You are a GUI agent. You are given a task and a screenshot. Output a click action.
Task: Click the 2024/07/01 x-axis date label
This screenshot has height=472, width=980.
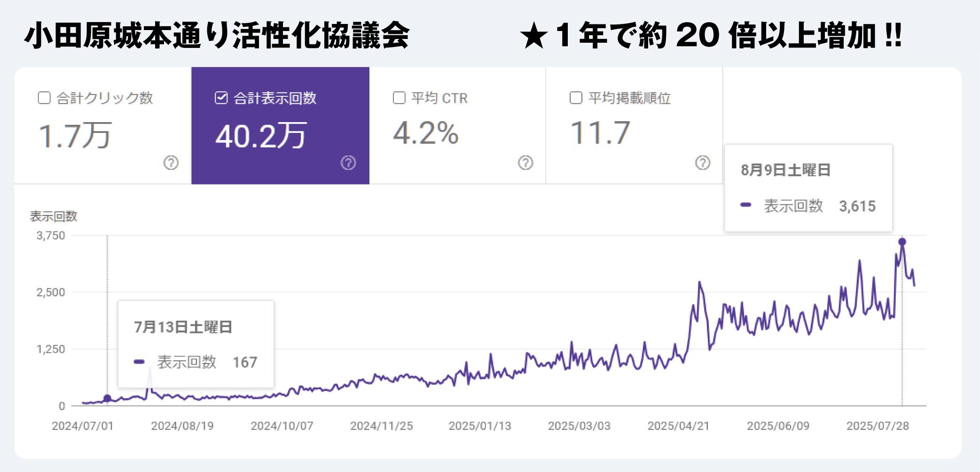pos(82,426)
